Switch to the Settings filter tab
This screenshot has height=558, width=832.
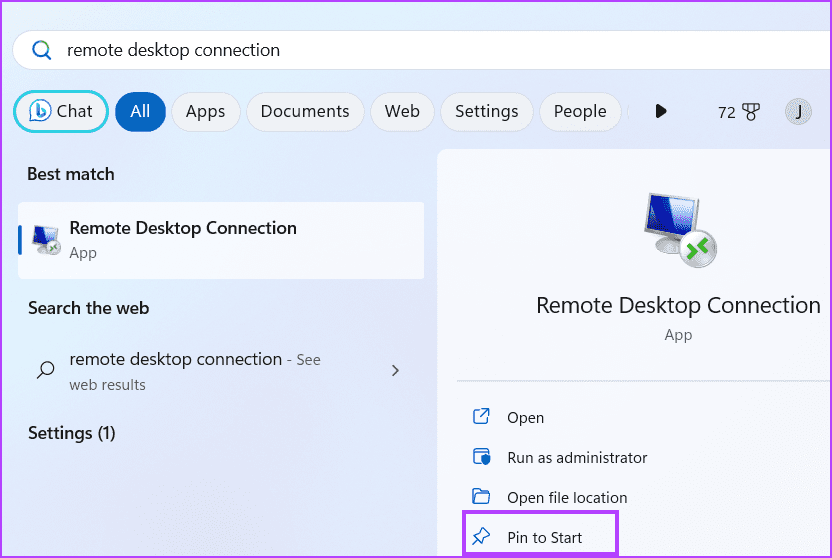[487, 111]
